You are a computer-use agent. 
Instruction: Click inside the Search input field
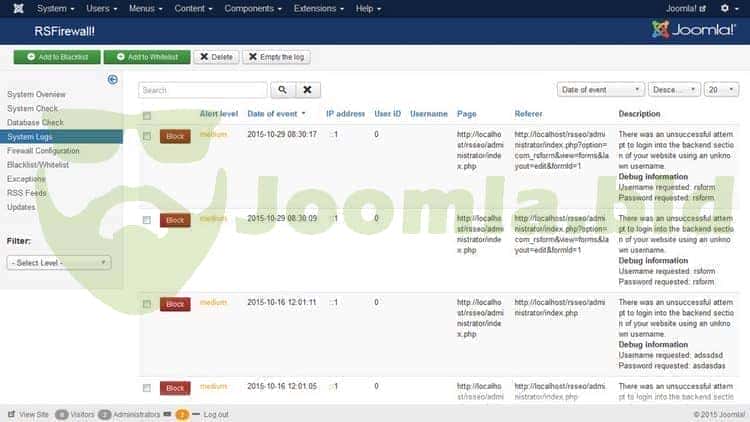click(x=203, y=90)
